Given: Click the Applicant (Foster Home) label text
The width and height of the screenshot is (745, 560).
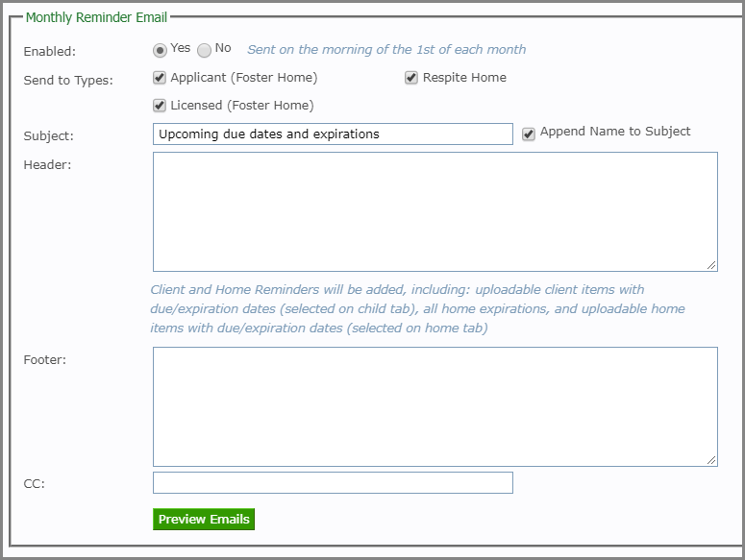Looking at the screenshot, I should (244, 78).
